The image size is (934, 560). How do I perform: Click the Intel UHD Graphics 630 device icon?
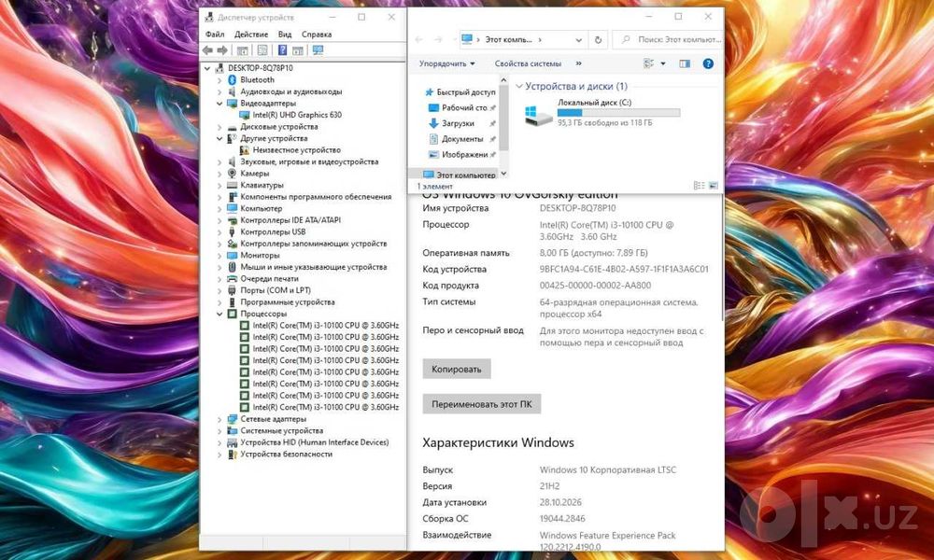tap(244, 115)
